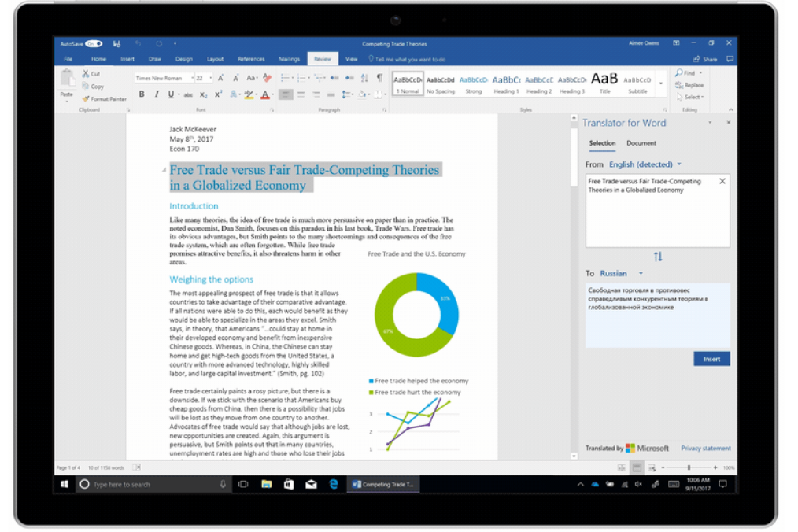Save the document with the disk icon
This screenshot has width=798, height=532.
pos(116,44)
